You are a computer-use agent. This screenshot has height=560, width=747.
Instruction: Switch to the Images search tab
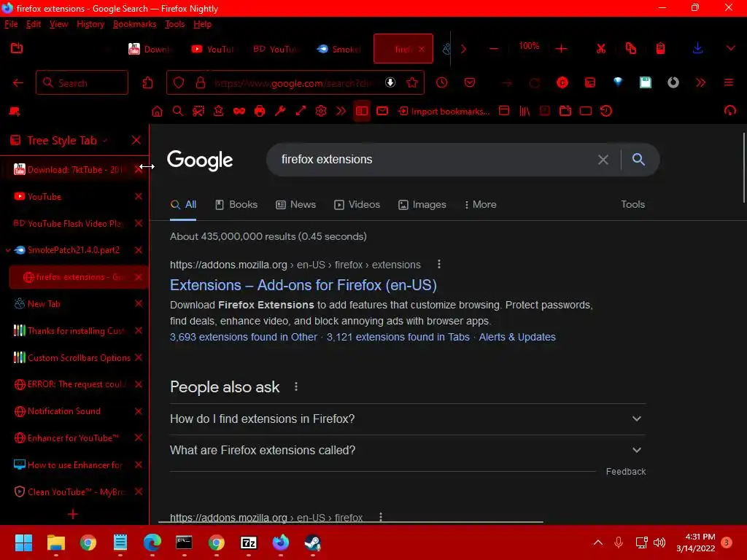coord(422,205)
